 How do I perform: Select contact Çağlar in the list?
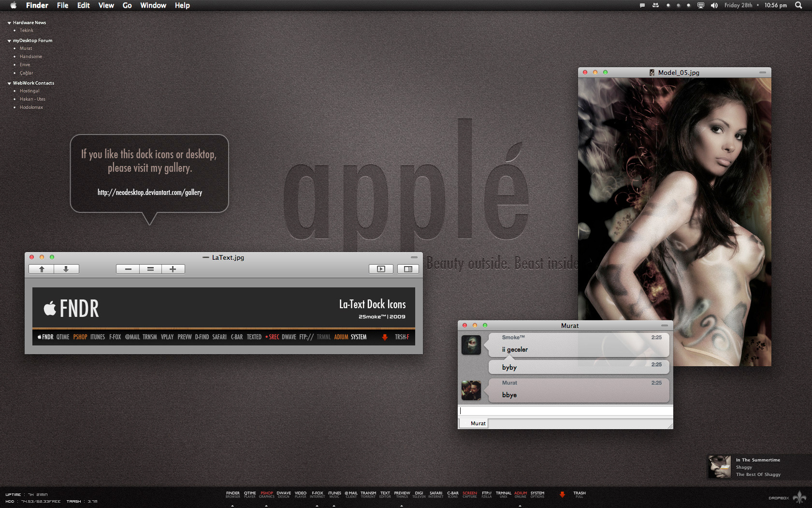click(27, 73)
